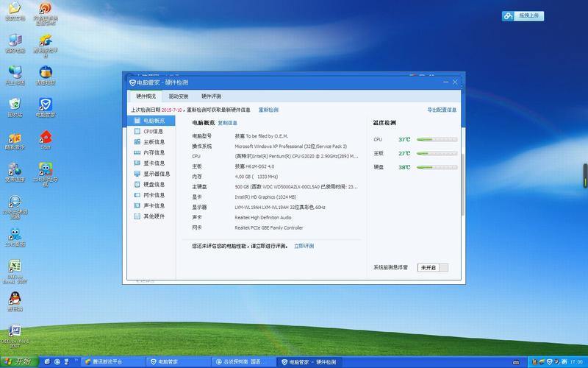Click the taskbar keyboard language icon
588x368 pixels.
point(516,362)
